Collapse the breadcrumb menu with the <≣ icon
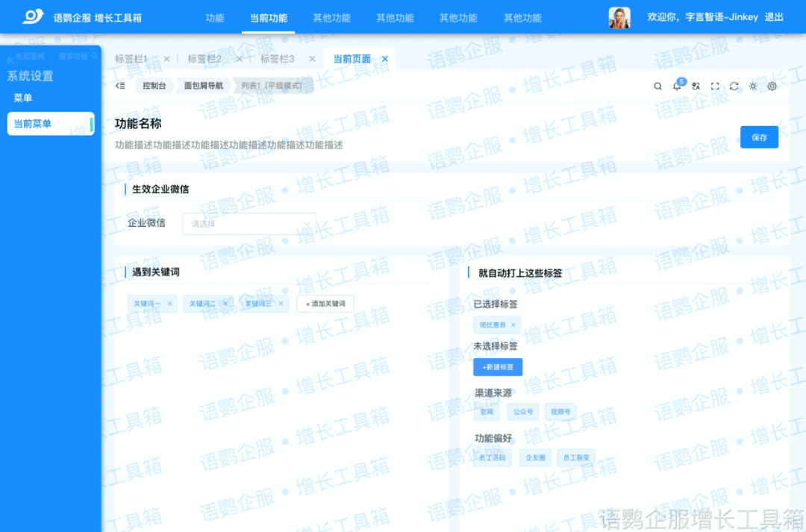 [x=120, y=86]
